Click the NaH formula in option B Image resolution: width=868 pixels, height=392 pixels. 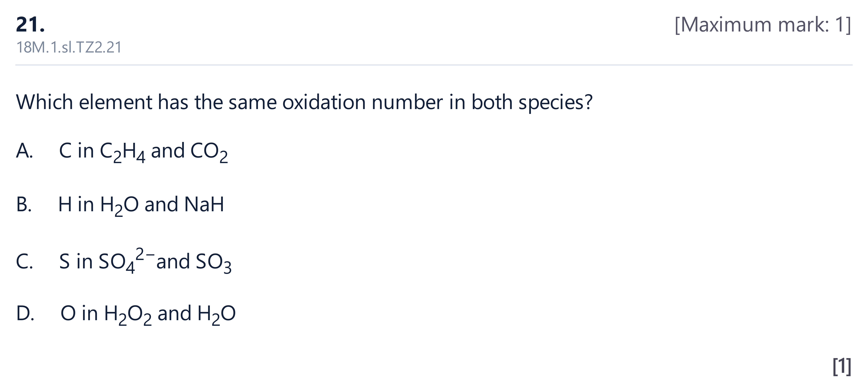(x=204, y=204)
